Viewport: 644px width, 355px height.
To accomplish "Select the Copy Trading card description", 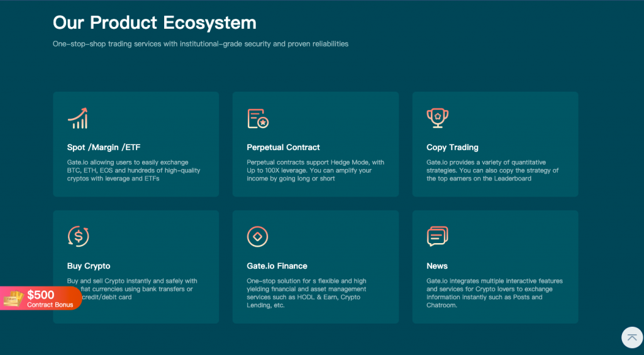I will [x=492, y=170].
